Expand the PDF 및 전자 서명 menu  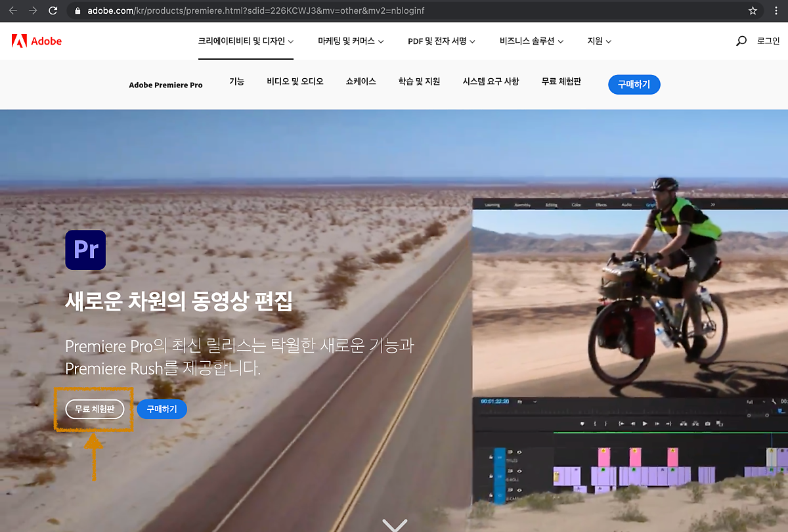tap(441, 41)
